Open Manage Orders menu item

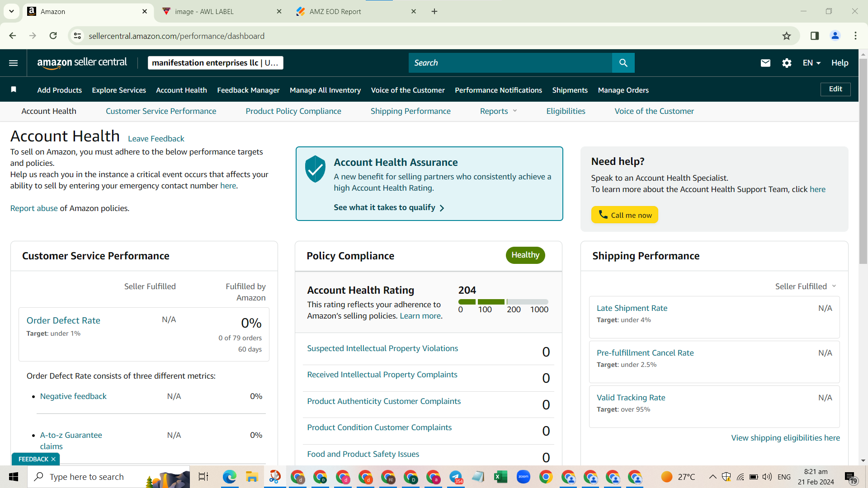click(x=623, y=90)
